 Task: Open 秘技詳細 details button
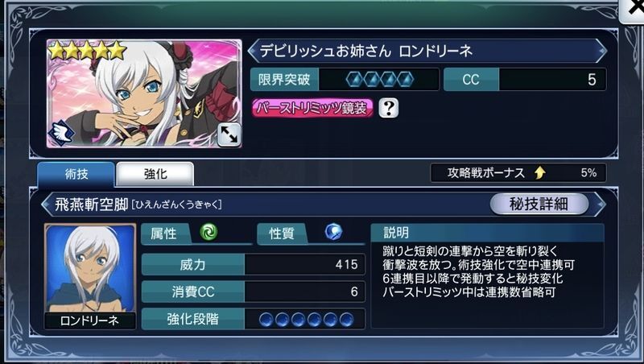539,204
